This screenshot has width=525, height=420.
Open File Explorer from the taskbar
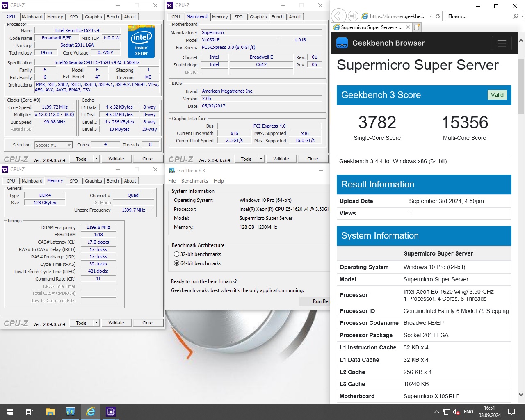[50, 412]
